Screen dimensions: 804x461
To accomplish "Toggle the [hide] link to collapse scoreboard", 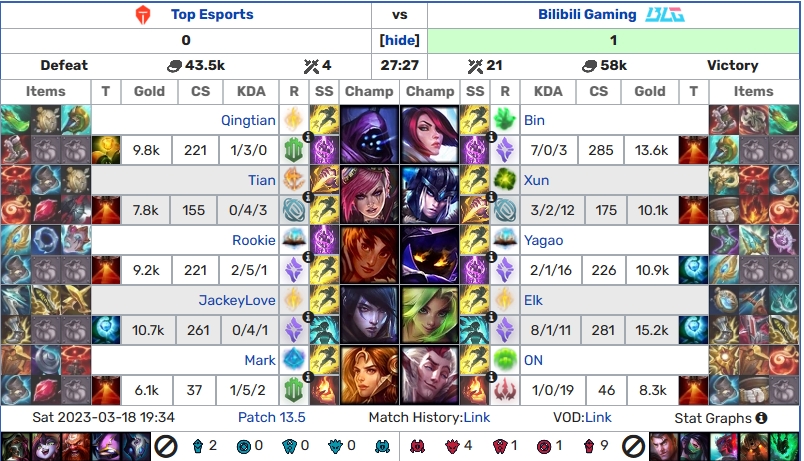I will [x=399, y=40].
